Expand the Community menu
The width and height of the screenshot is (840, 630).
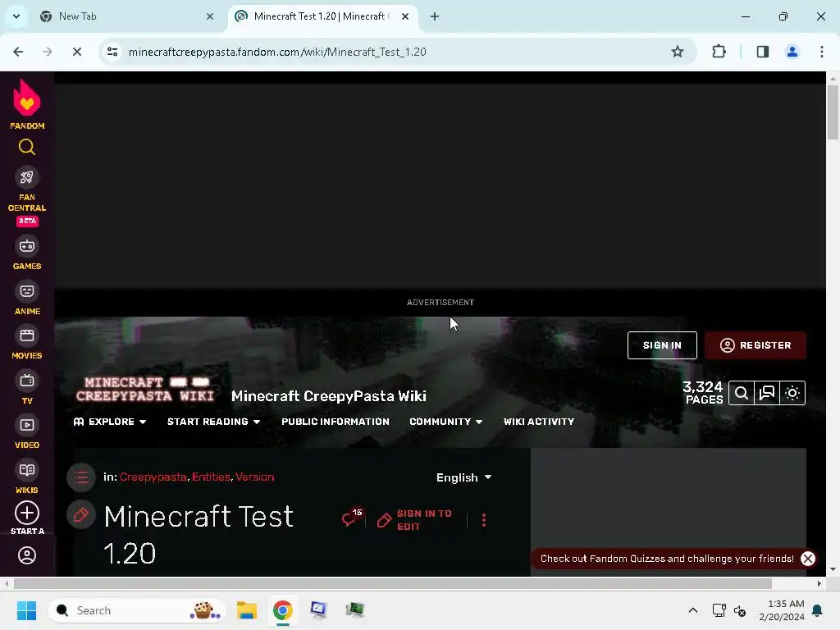(x=446, y=422)
